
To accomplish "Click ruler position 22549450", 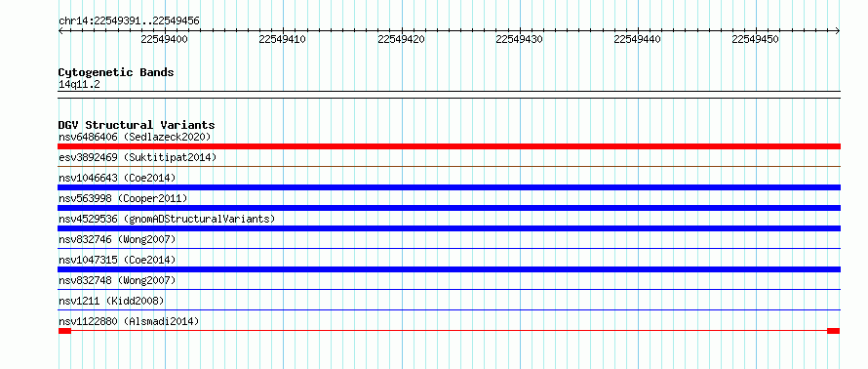I will click(x=756, y=39).
